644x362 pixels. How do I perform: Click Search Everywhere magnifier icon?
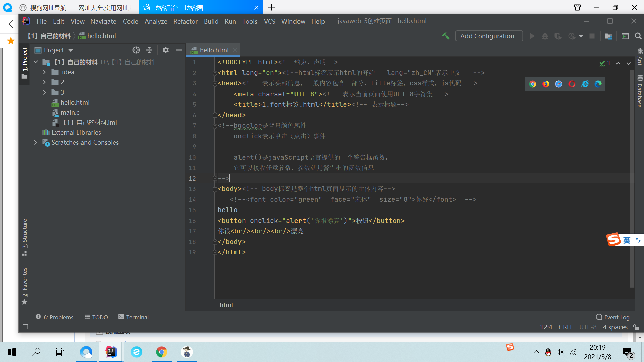point(638,36)
